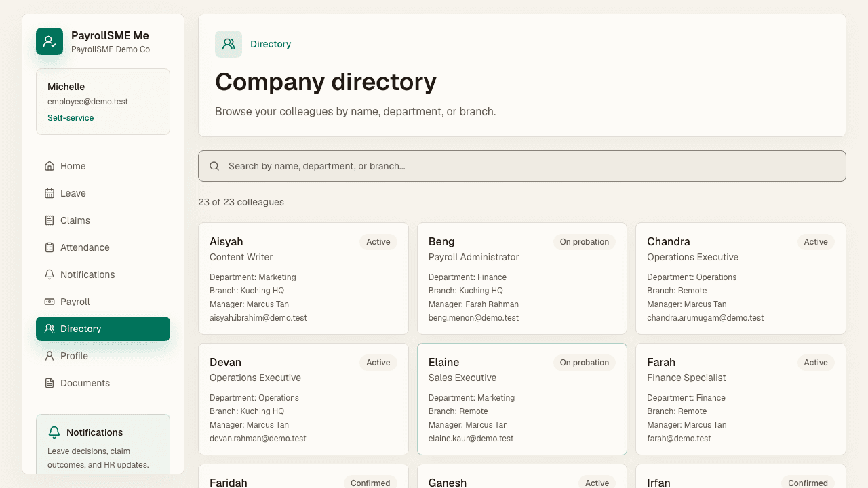Click the 23 of 23 colleagues count
Image resolution: width=868 pixels, height=488 pixels.
(241, 202)
